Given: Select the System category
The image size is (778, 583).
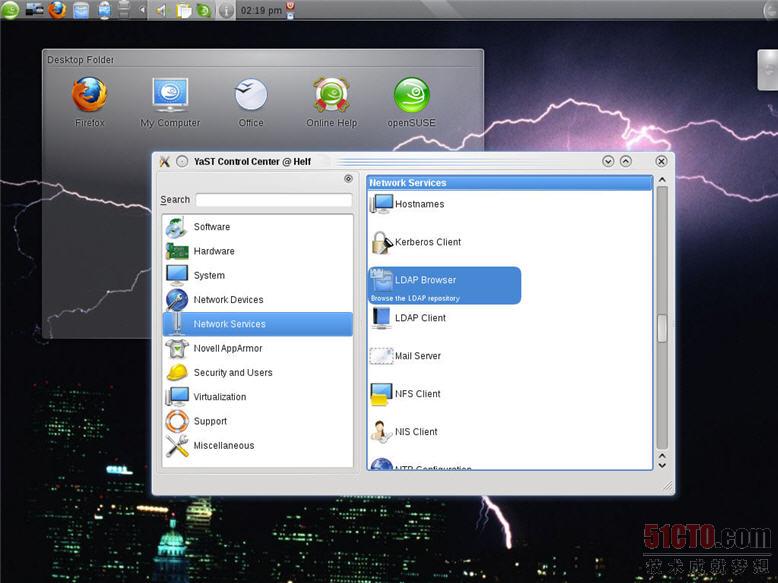Looking at the screenshot, I should click(x=258, y=275).
